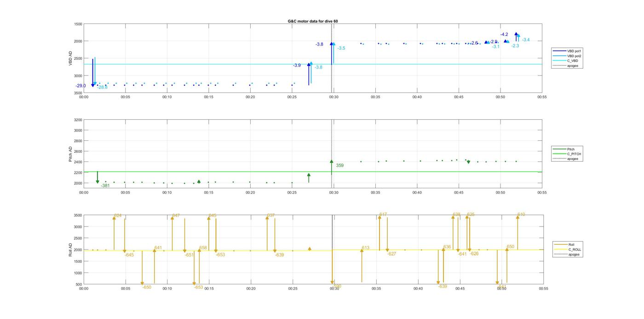The width and height of the screenshot is (644, 319).
Task: Select 'C_VBD' legend entry
Action: (x=566, y=61)
